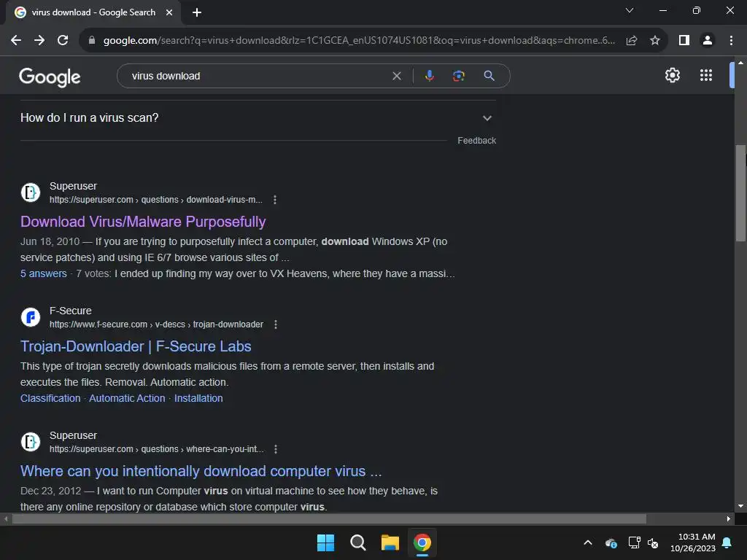
Task: Jump to the Installation sitelink
Action: [198, 399]
